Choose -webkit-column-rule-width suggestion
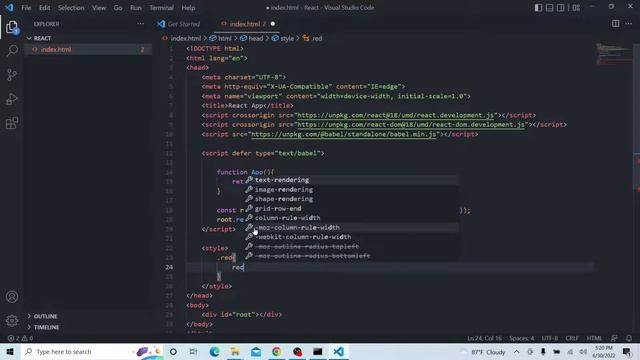640x360 pixels. point(351,237)
